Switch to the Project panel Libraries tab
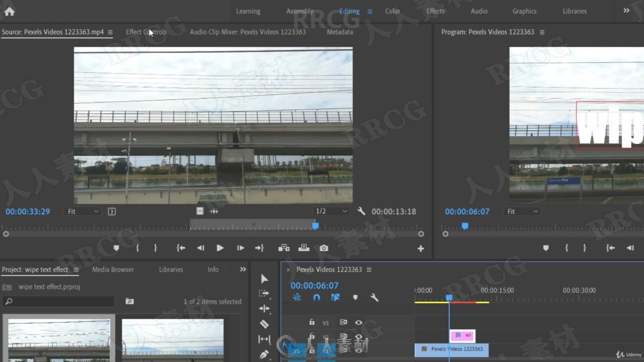 (x=171, y=269)
